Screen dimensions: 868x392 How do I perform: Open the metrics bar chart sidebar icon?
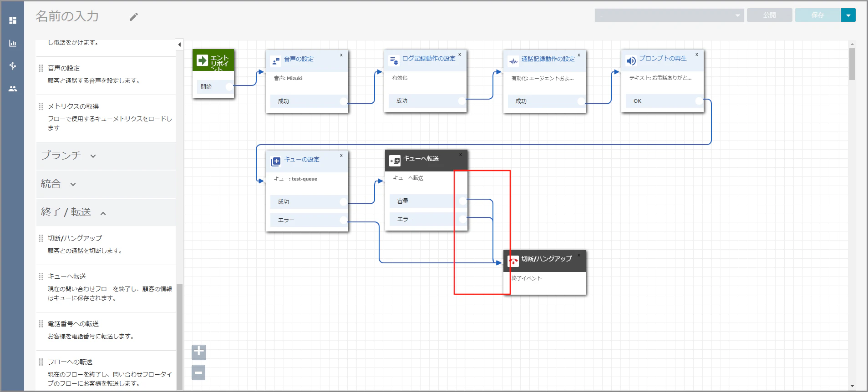point(13,43)
